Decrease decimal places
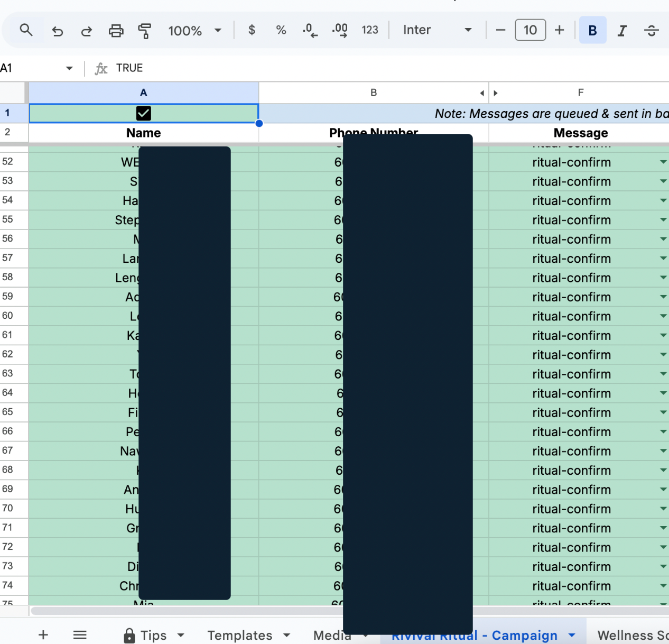The width and height of the screenshot is (669, 644). (310, 30)
